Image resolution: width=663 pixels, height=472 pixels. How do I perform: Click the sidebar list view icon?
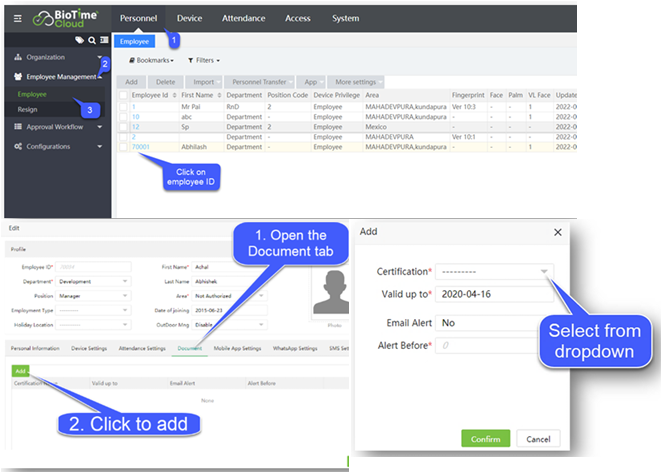[x=104, y=40]
